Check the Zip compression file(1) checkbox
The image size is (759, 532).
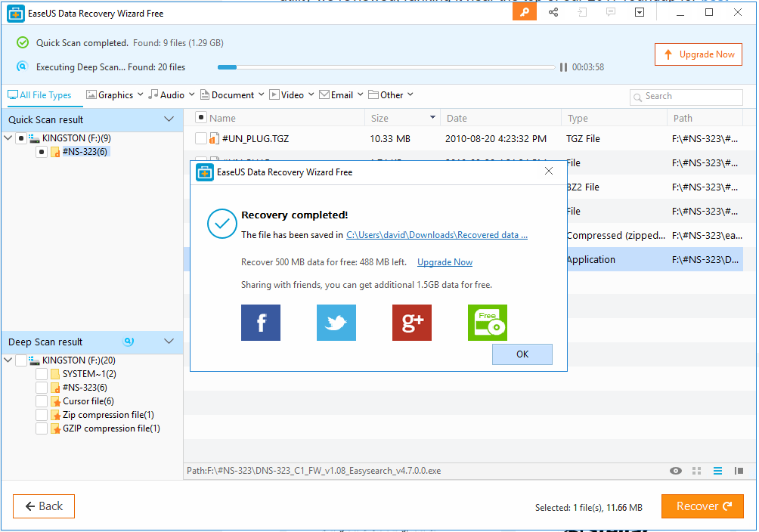[42, 415]
